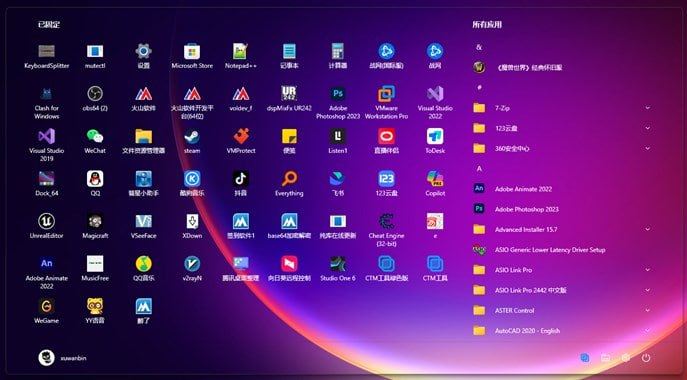Open the Copilot app icon

(435, 184)
